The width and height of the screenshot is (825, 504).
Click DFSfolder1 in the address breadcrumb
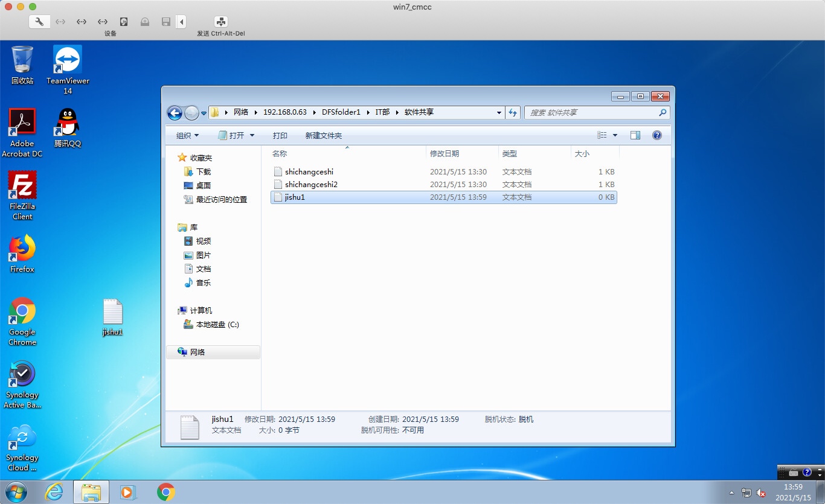[341, 112]
